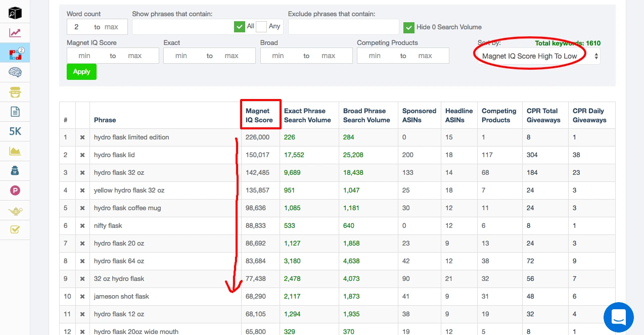Click the 'Show phrases that contain' input field

click(182, 27)
